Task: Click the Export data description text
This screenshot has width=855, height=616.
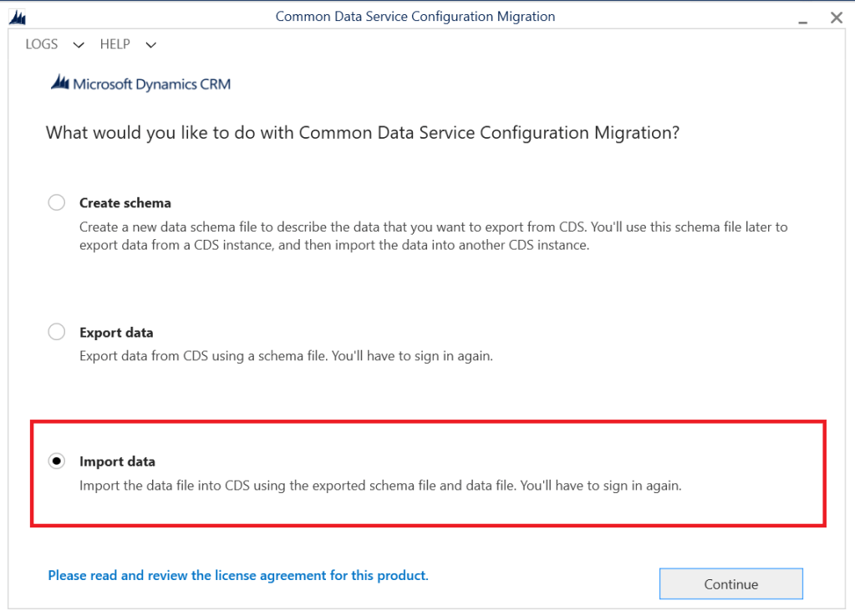Action: coord(286,356)
